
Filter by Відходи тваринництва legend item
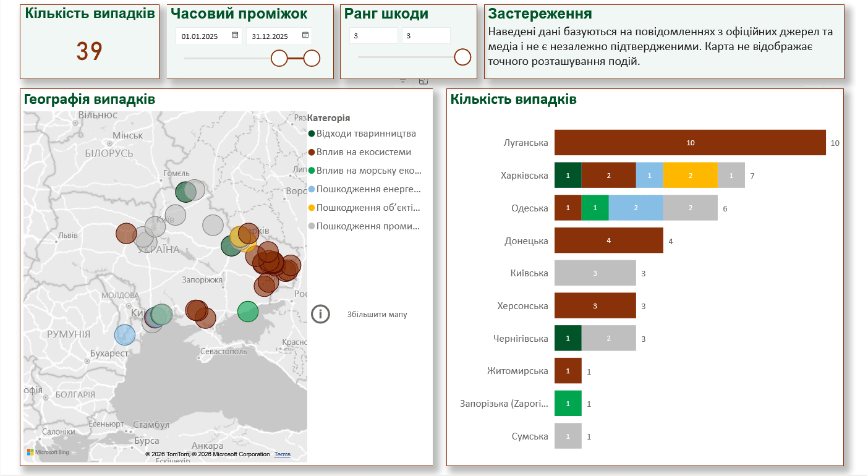click(x=365, y=134)
